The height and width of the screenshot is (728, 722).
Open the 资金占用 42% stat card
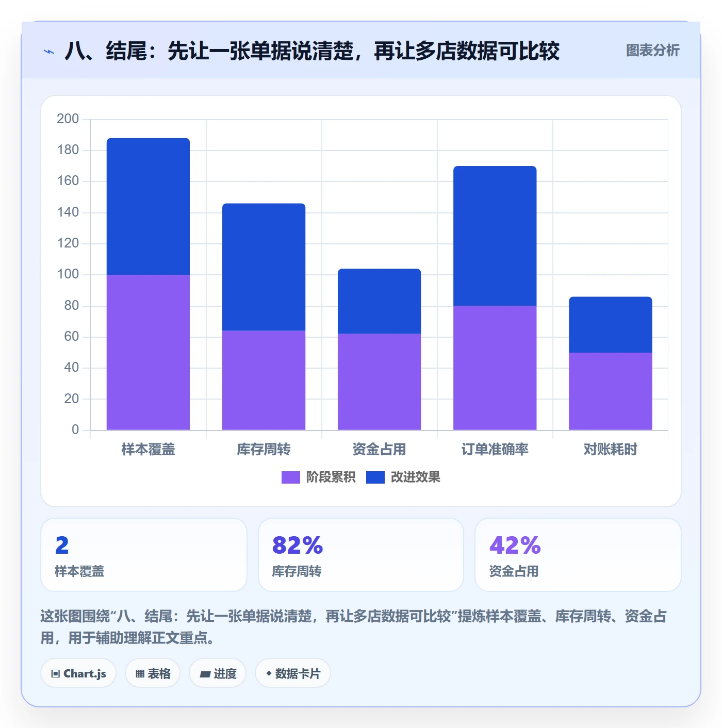[x=578, y=555]
